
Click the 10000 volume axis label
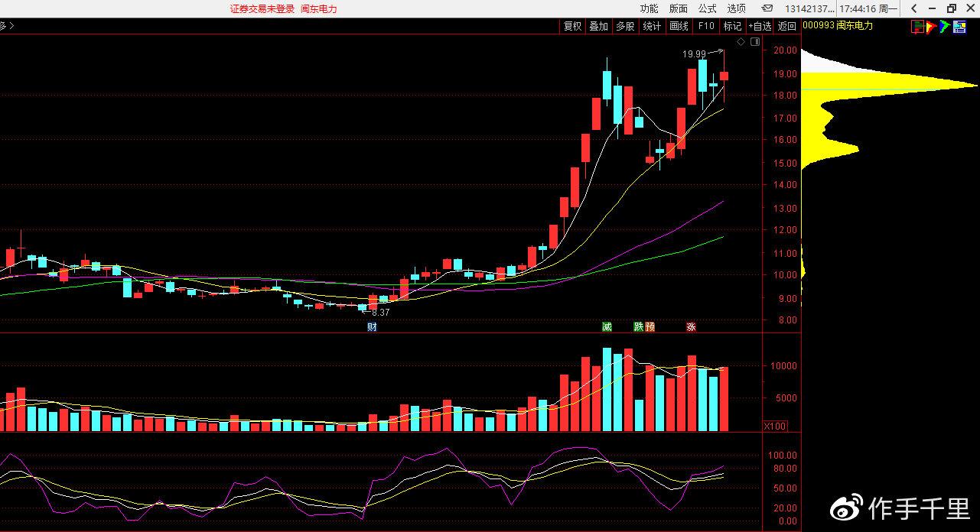(x=784, y=366)
